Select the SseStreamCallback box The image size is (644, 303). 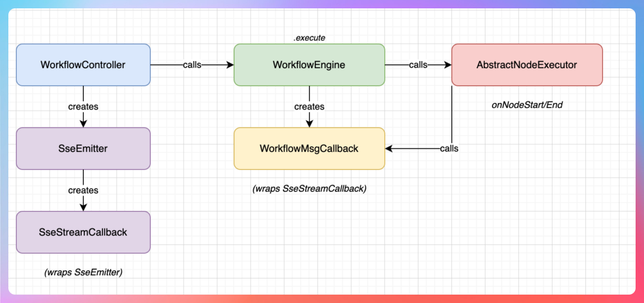click(x=82, y=232)
